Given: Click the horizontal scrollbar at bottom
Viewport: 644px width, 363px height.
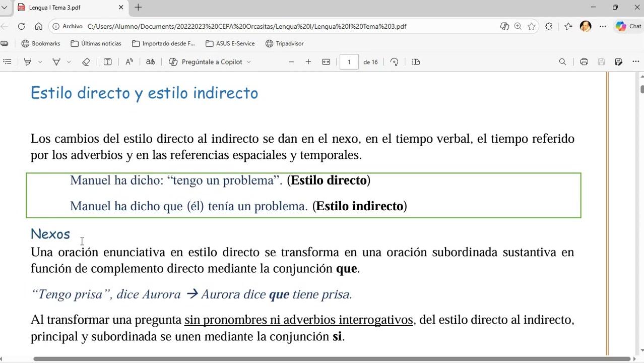Looking at the screenshot, I should [x=332, y=359].
